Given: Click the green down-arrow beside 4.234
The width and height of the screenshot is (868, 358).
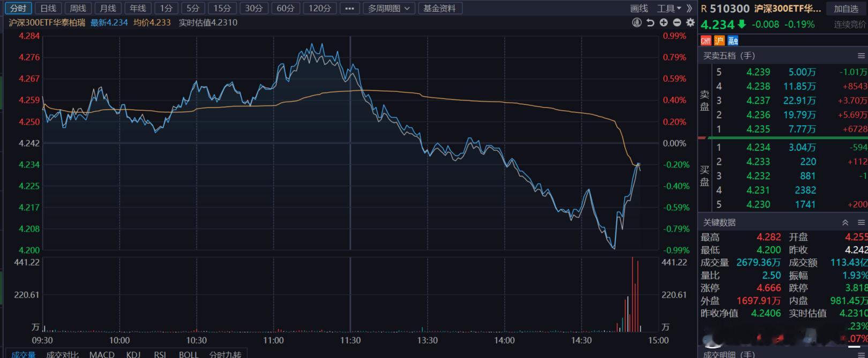Looking at the screenshot, I should [742, 24].
